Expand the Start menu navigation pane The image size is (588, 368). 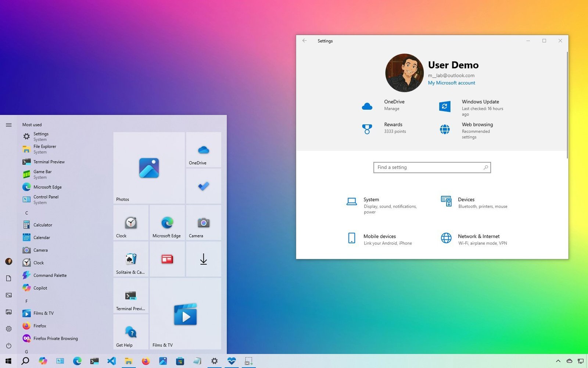(8, 125)
